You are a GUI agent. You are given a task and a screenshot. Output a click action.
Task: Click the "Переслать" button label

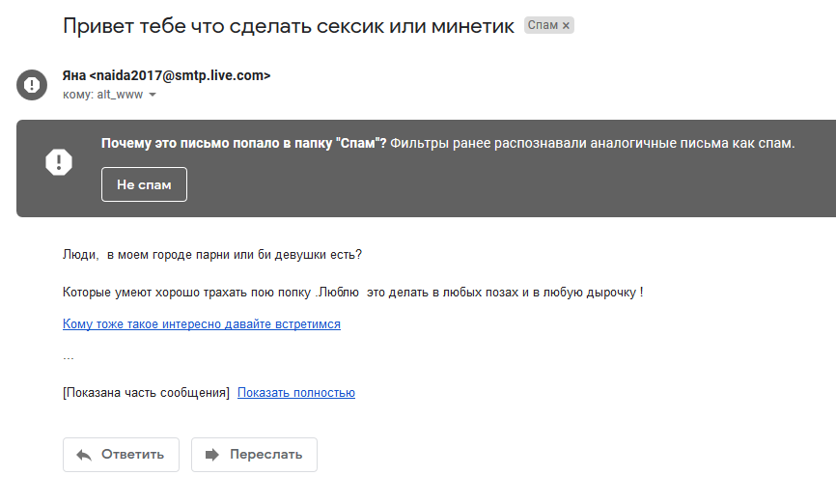[265, 455]
